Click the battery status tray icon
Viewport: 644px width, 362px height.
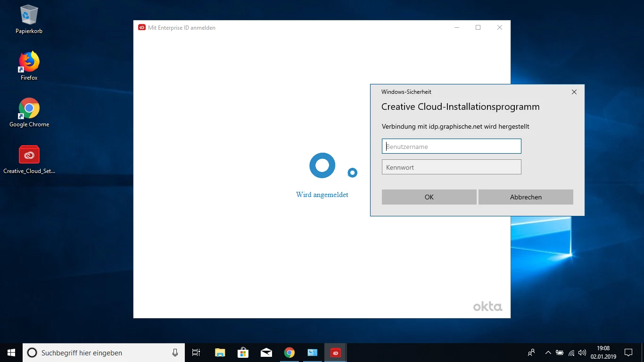tap(560, 353)
